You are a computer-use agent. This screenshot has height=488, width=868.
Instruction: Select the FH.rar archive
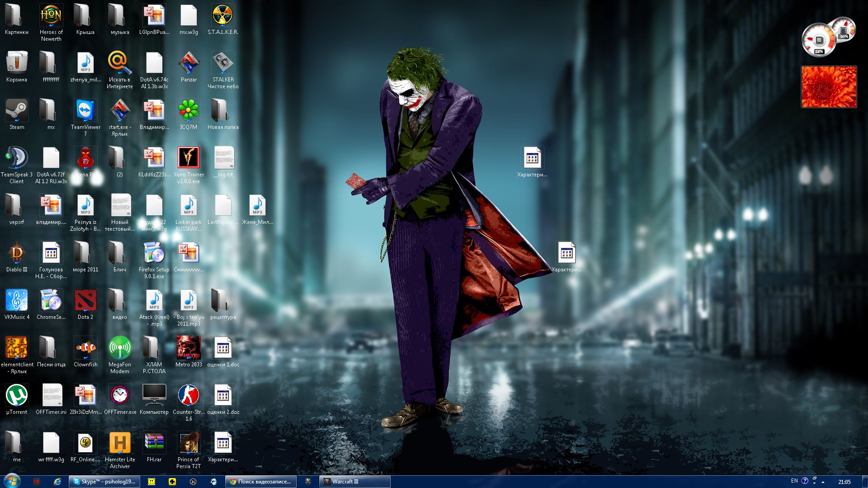pyautogui.click(x=154, y=447)
